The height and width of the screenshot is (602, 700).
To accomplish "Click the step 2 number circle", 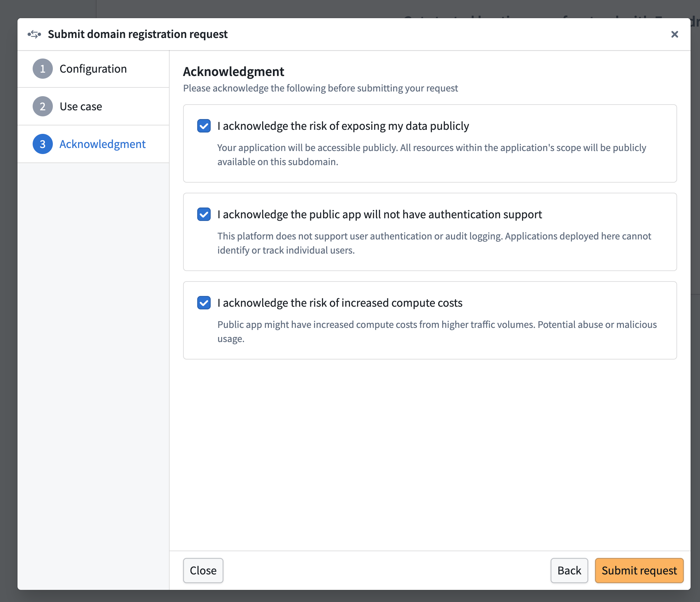I will pos(42,106).
